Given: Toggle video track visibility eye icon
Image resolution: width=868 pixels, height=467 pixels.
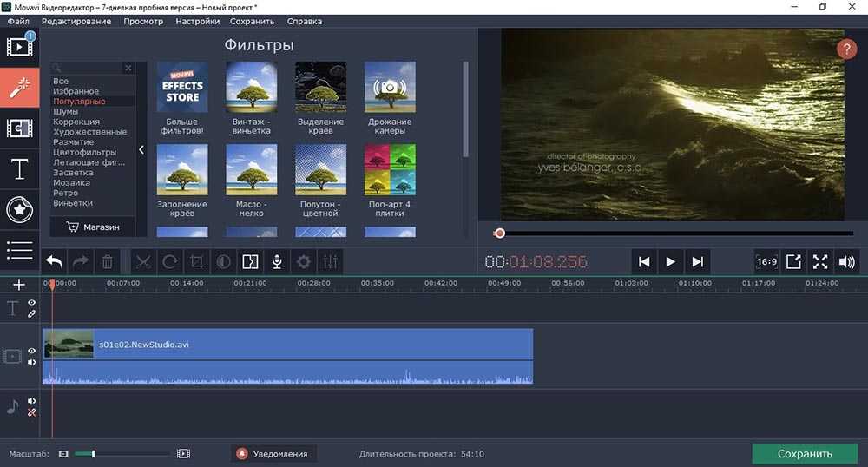Looking at the screenshot, I should click(32, 351).
